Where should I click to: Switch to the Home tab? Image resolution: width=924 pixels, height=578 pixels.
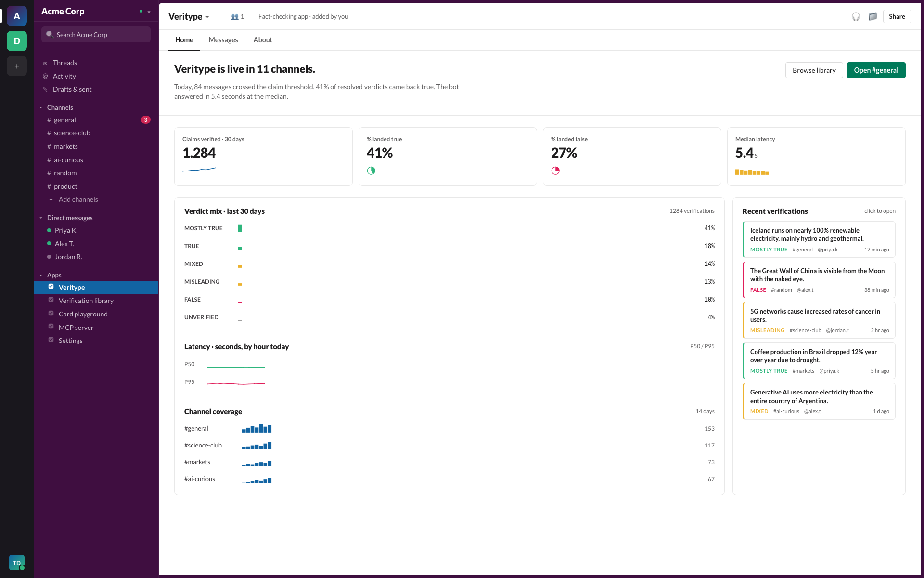[184, 40]
